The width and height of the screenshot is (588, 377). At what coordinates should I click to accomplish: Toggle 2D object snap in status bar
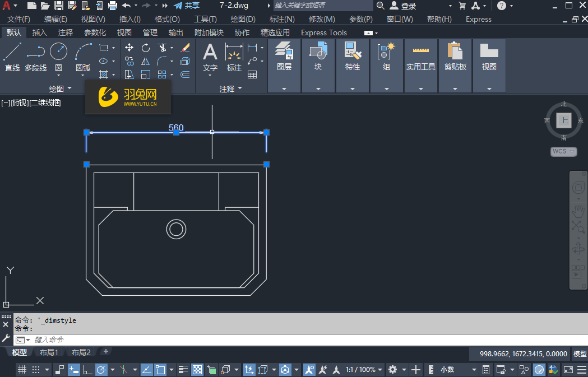point(160,370)
